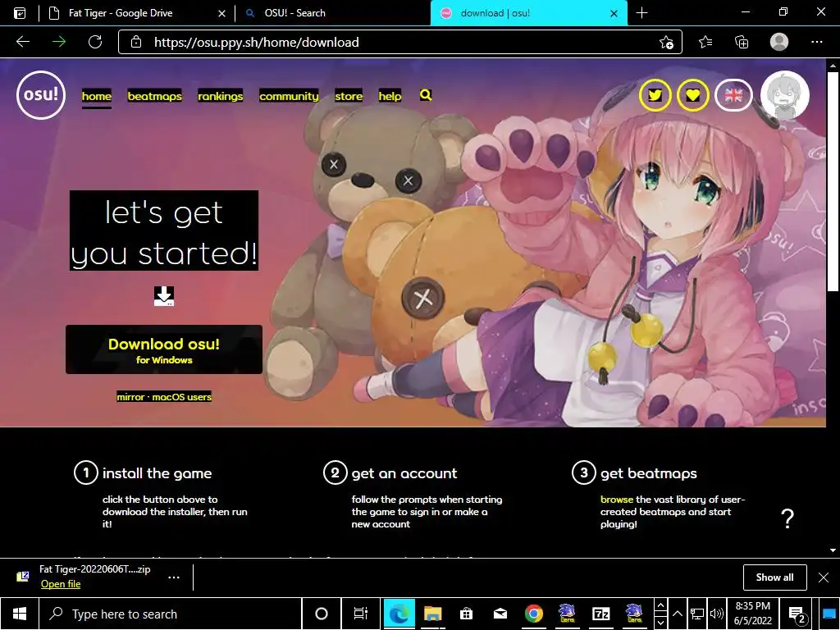
Task: Open the tab actions menu icon
Action: (20, 13)
